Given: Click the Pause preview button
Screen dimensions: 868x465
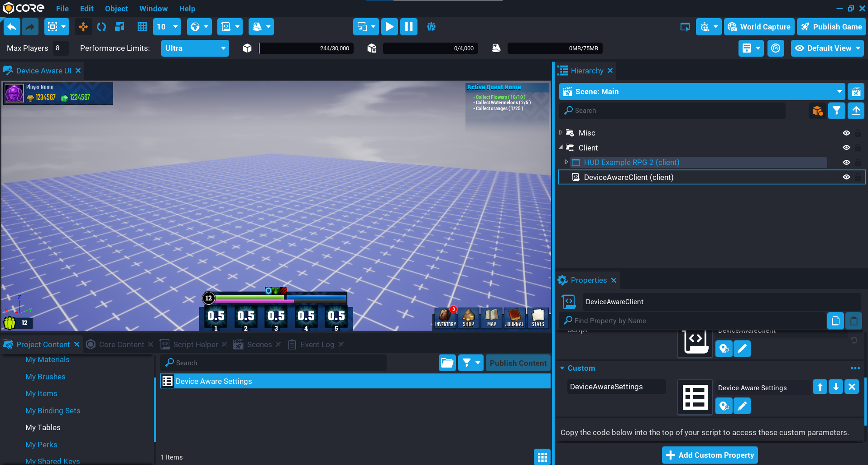Looking at the screenshot, I should pyautogui.click(x=408, y=27).
